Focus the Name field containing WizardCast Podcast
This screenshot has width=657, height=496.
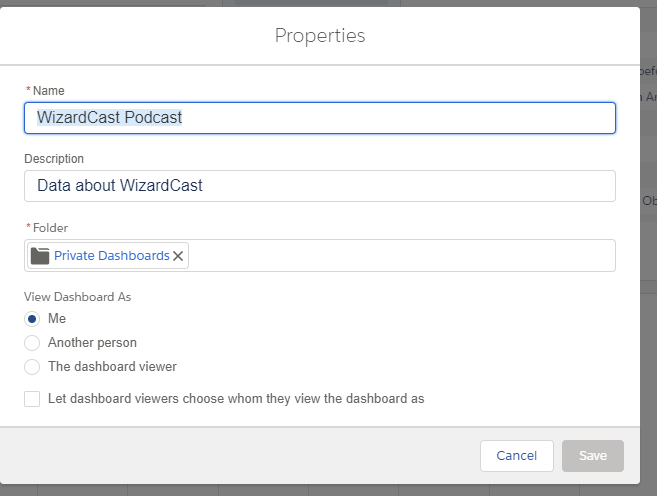pyautogui.click(x=320, y=118)
